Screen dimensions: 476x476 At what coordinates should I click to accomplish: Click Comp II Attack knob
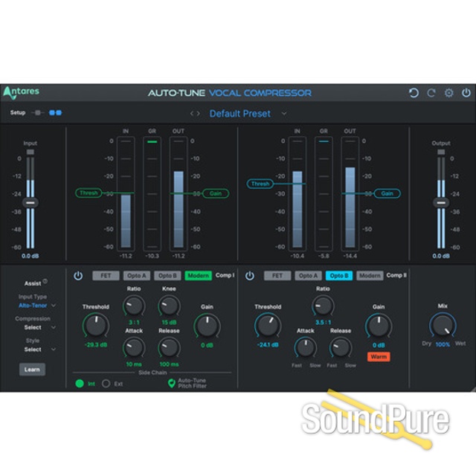point(306,347)
